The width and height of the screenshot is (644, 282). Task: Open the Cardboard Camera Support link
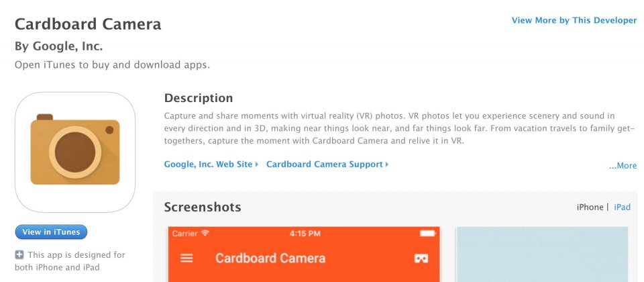coord(324,164)
